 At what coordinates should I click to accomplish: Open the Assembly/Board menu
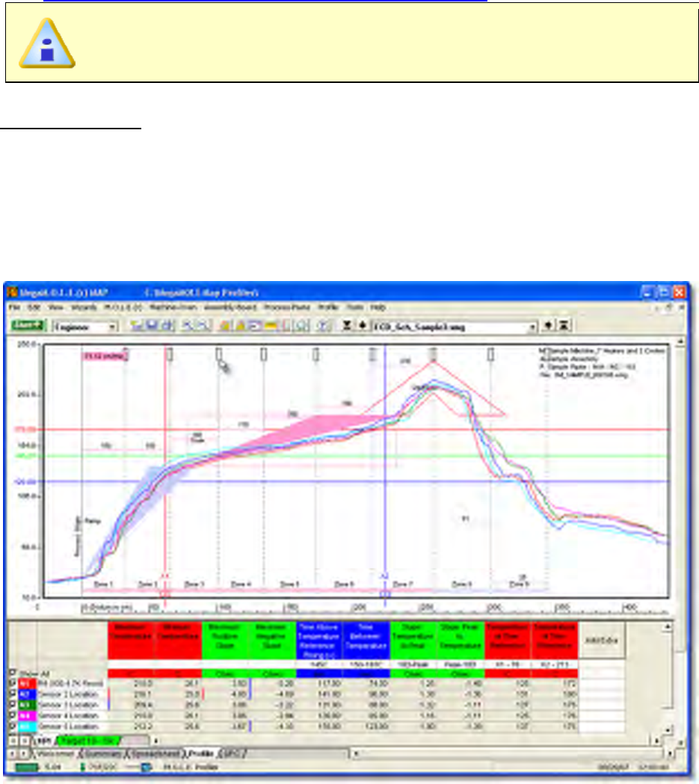point(230,307)
